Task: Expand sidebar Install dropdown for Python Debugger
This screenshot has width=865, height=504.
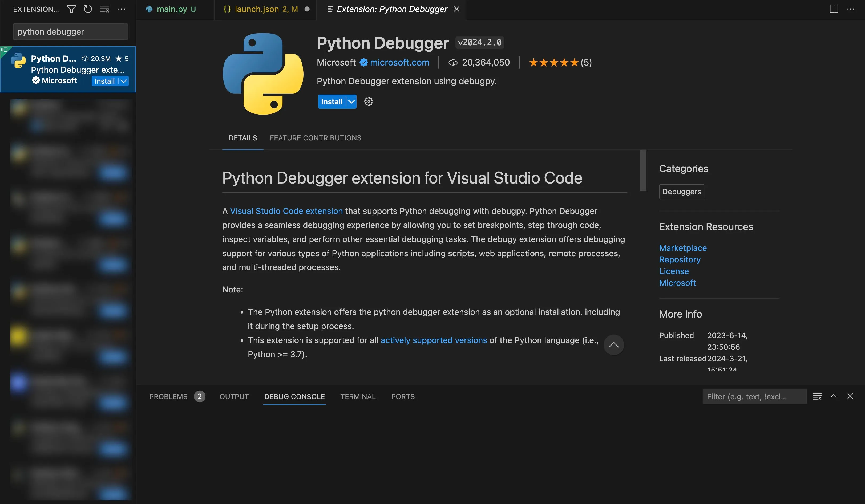Action: coord(124,81)
